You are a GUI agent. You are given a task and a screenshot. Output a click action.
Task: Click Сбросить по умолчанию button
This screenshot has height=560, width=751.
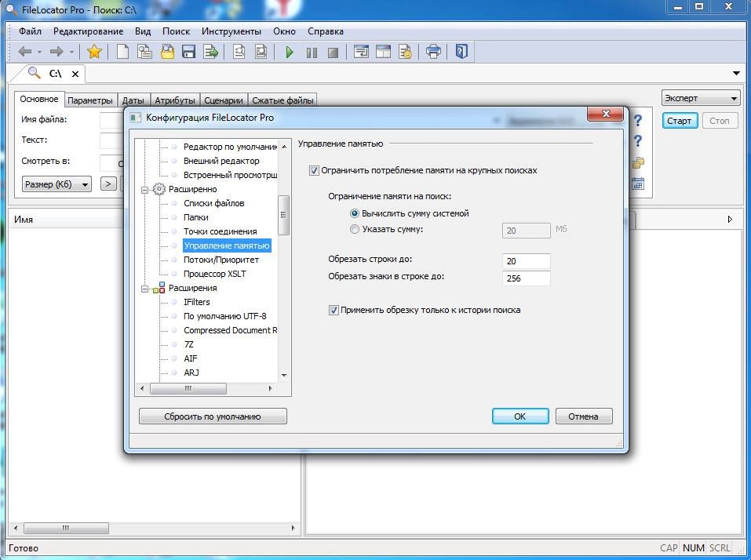(213, 416)
